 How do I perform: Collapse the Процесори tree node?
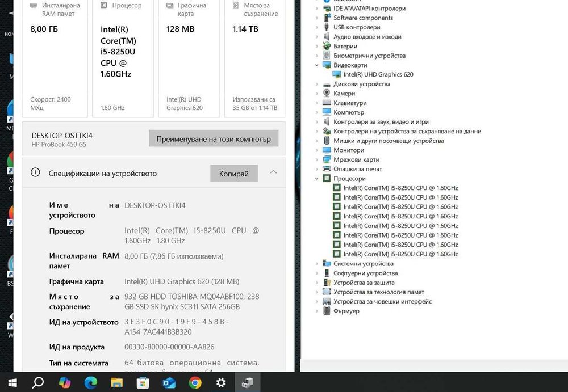point(316,179)
